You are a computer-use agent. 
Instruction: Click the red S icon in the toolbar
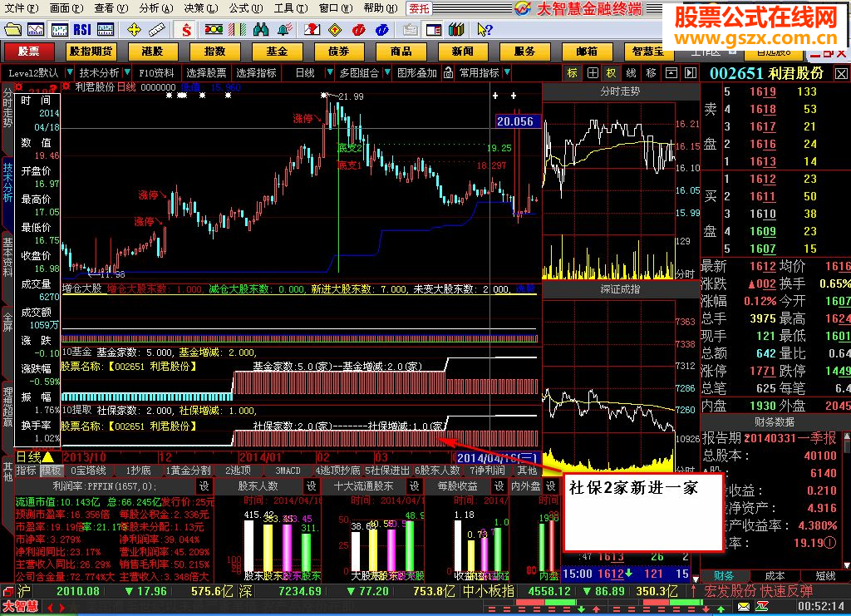[x=186, y=29]
